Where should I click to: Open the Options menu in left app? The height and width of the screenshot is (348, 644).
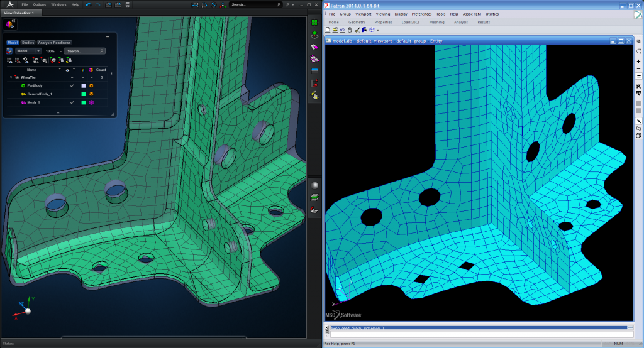pos(40,4)
